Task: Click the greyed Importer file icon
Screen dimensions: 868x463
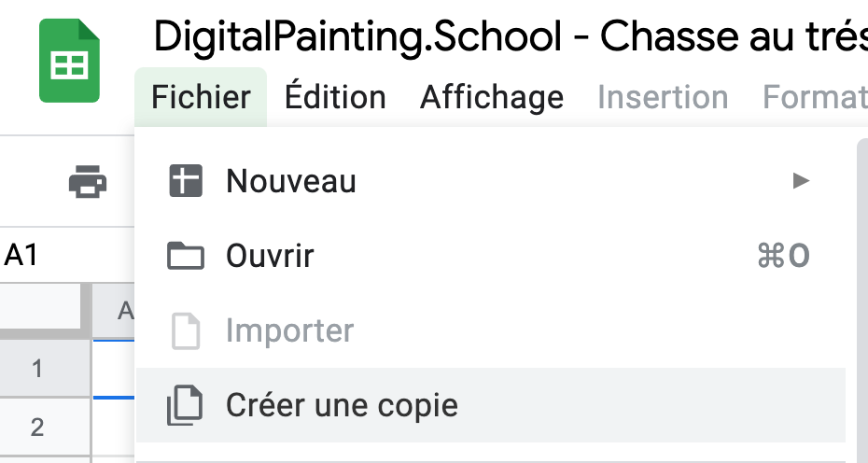Action: [x=185, y=331]
